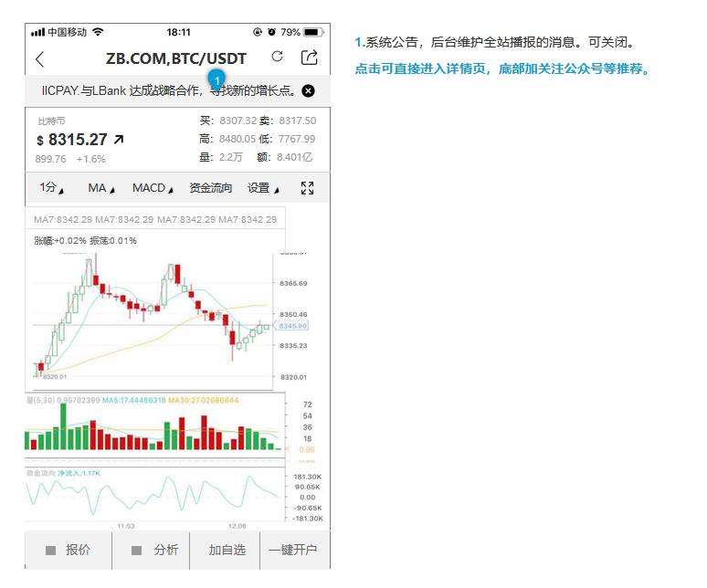Image resolution: width=707 pixels, height=588 pixels.
Task: Close the IICPAY announcement banner
Action: click(309, 91)
